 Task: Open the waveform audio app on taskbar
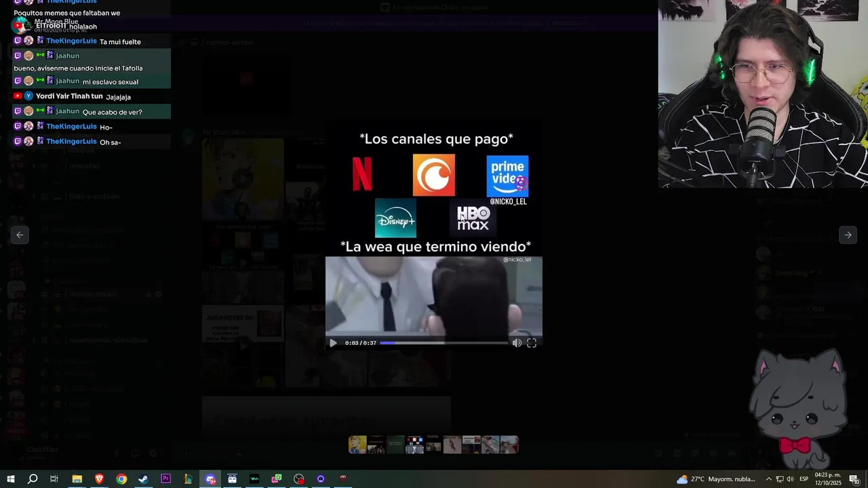tap(254, 479)
